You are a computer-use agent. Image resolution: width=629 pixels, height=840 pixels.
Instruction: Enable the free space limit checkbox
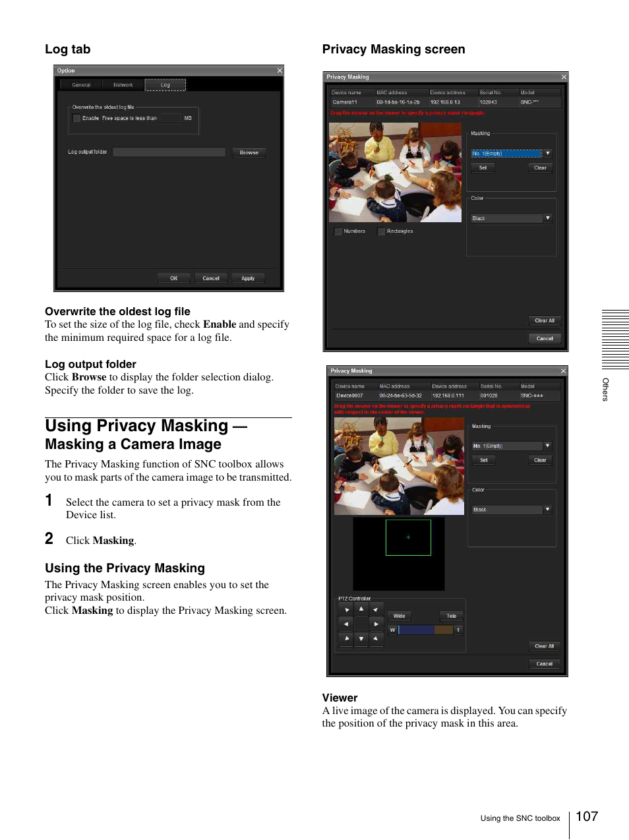(76, 118)
